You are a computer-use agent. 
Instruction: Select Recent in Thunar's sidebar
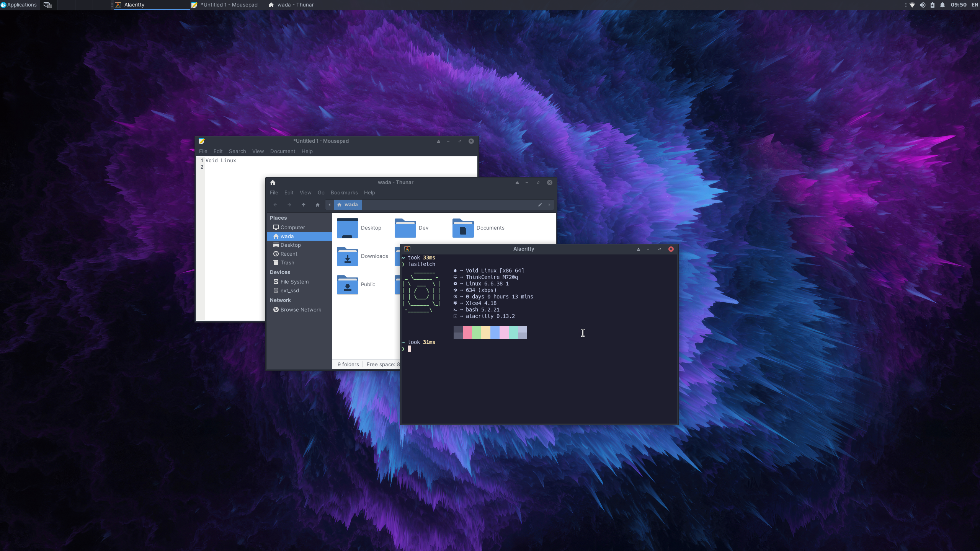click(299, 254)
